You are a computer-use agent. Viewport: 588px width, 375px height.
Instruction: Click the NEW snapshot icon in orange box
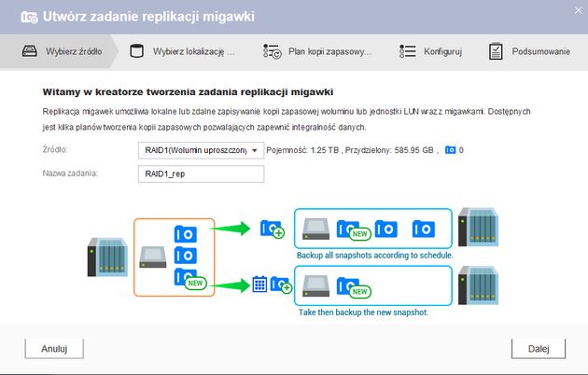[190, 279]
